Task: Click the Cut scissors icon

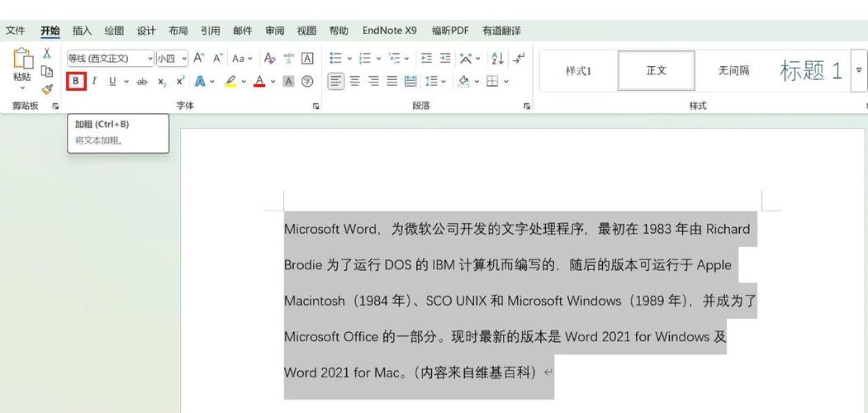Action: [x=47, y=54]
